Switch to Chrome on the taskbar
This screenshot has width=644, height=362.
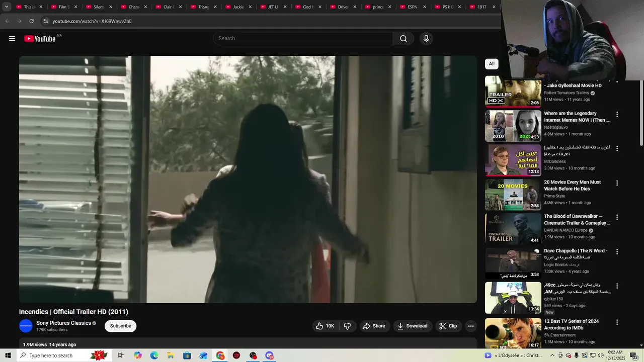(x=220, y=355)
